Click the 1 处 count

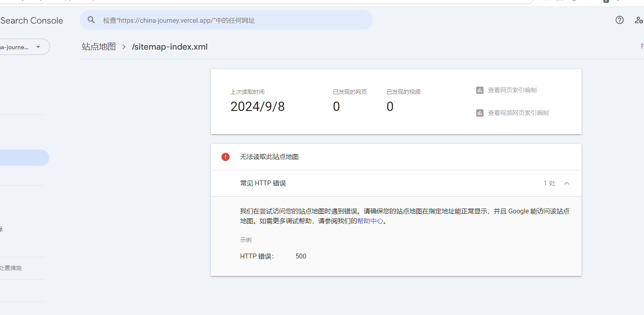pyautogui.click(x=550, y=183)
